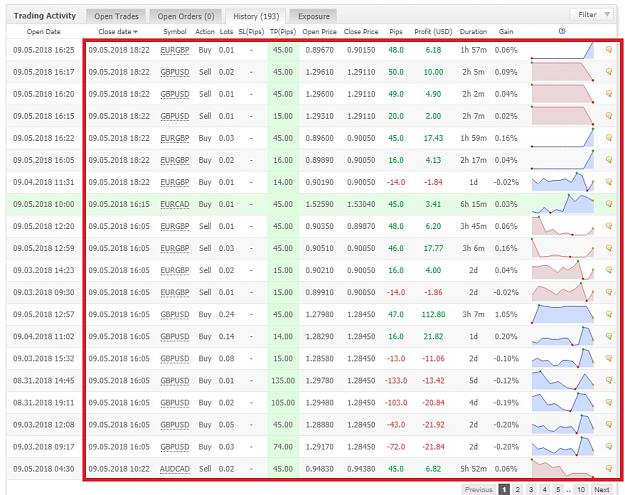Click the Duration column header
This screenshot has height=495, width=625.
click(473, 31)
